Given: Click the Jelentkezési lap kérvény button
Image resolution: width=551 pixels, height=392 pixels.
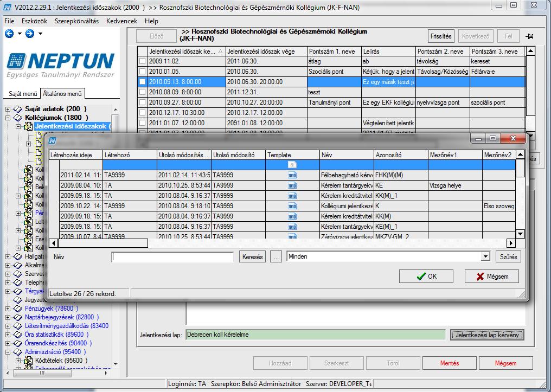Looking at the screenshot, I should (487, 335).
